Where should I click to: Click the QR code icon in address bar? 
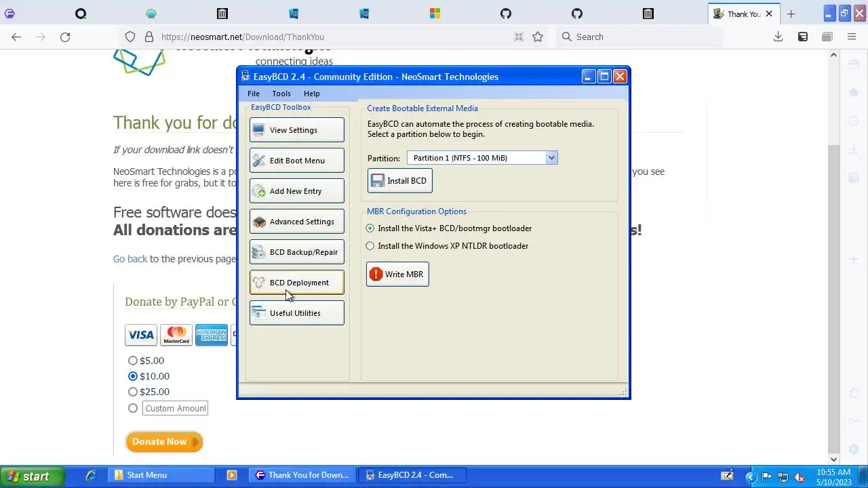pos(518,37)
